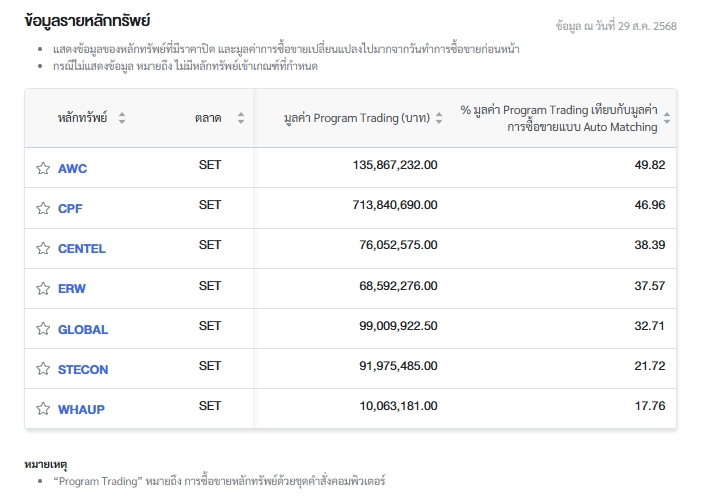Star the AWC security as favorite
702x501 pixels.
(x=43, y=168)
